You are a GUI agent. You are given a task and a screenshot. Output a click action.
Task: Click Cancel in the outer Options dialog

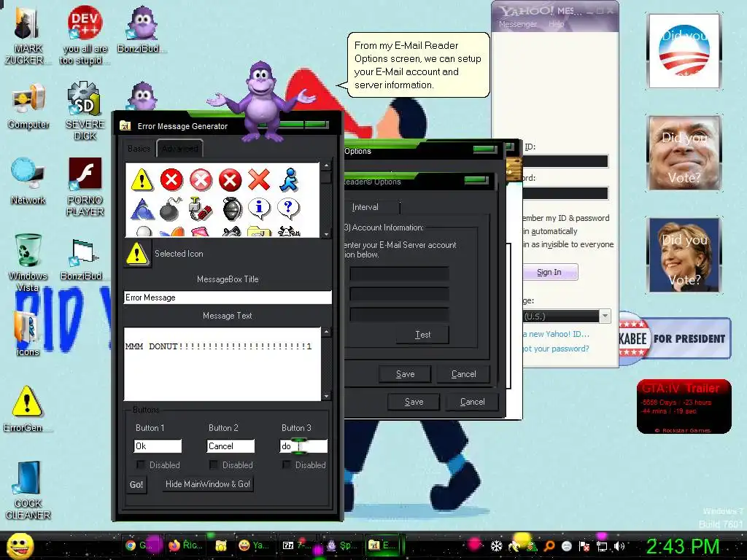click(472, 402)
